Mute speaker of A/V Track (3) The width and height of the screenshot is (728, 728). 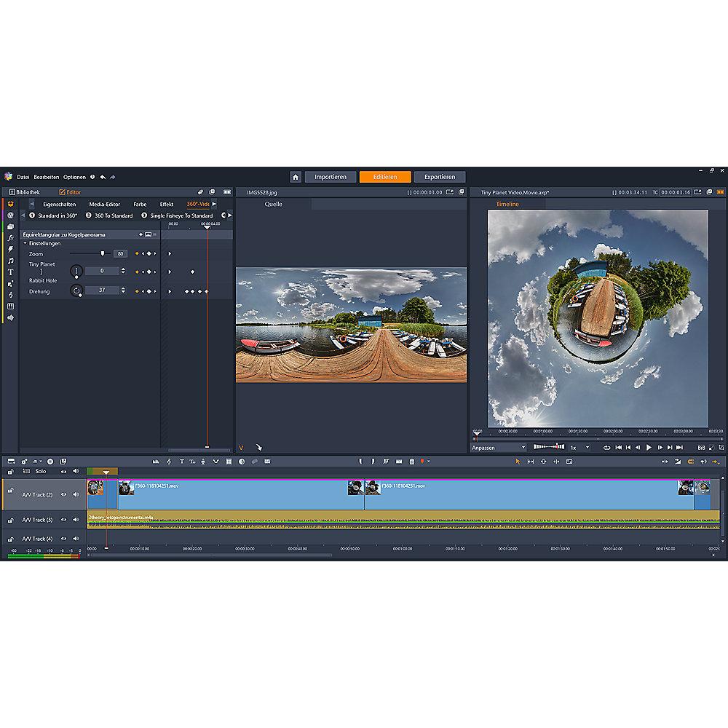pos(75,520)
